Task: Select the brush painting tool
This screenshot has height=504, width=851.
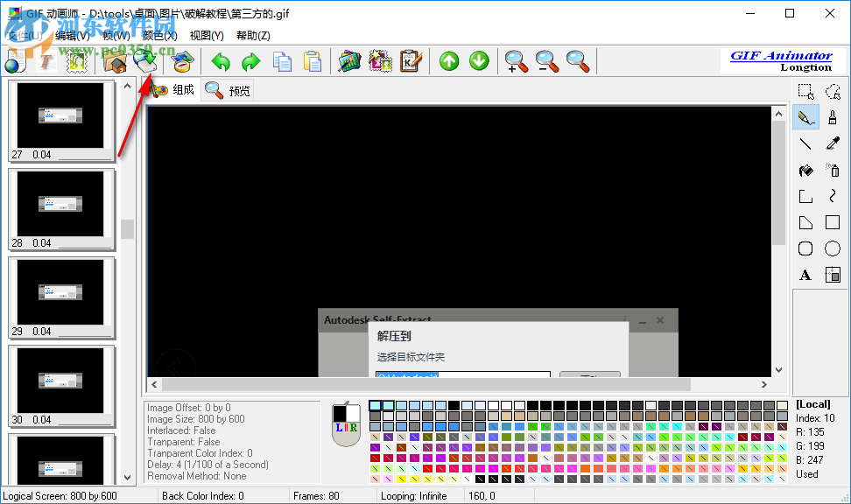Action: pos(832,116)
